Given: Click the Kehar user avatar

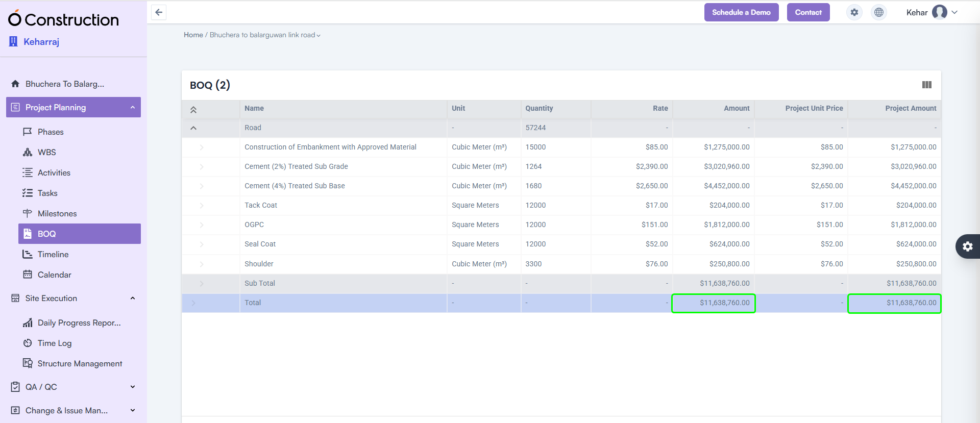Looking at the screenshot, I should [x=939, y=12].
